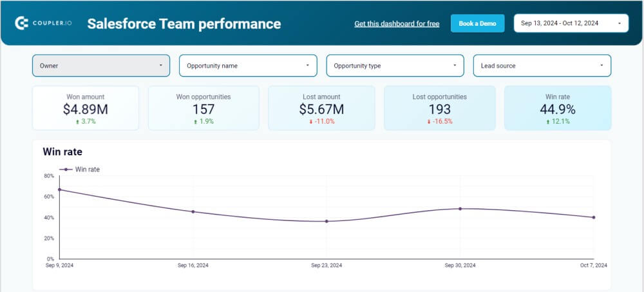Open the Opportunity type filter
644x292 pixels.
(x=395, y=66)
